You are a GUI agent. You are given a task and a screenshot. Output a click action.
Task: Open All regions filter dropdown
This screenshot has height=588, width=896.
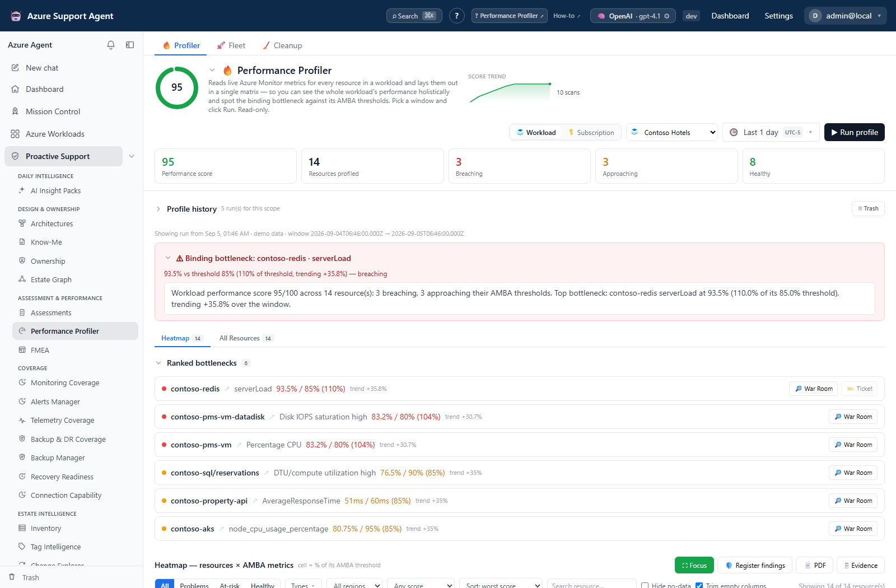[x=354, y=585]
